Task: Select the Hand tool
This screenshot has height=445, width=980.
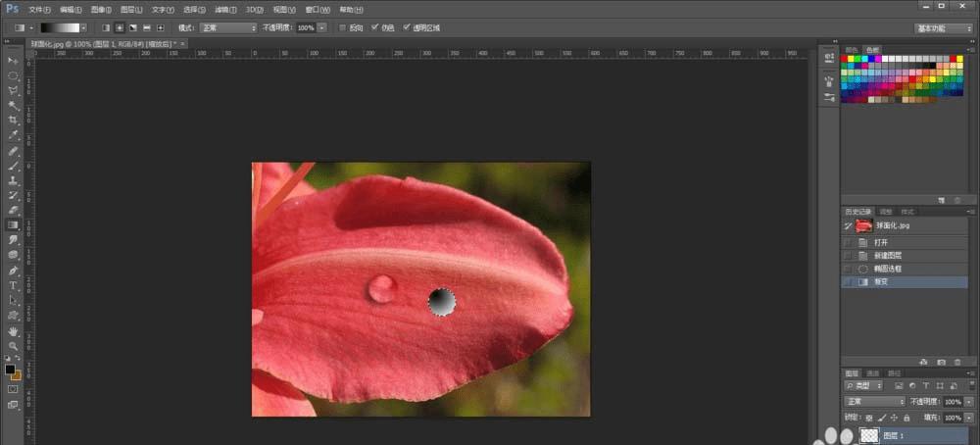Action: point(14,331)
